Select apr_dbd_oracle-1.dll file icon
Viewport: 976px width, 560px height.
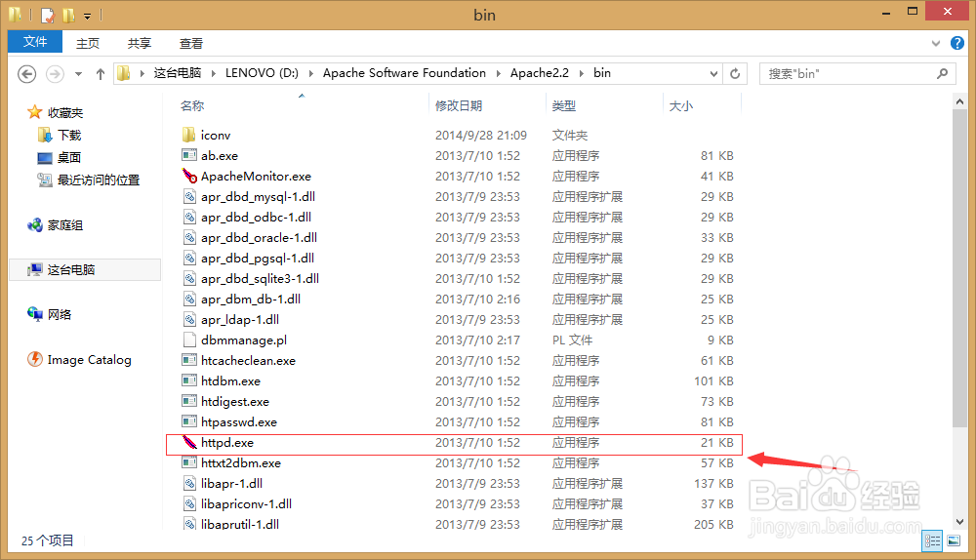189,238
